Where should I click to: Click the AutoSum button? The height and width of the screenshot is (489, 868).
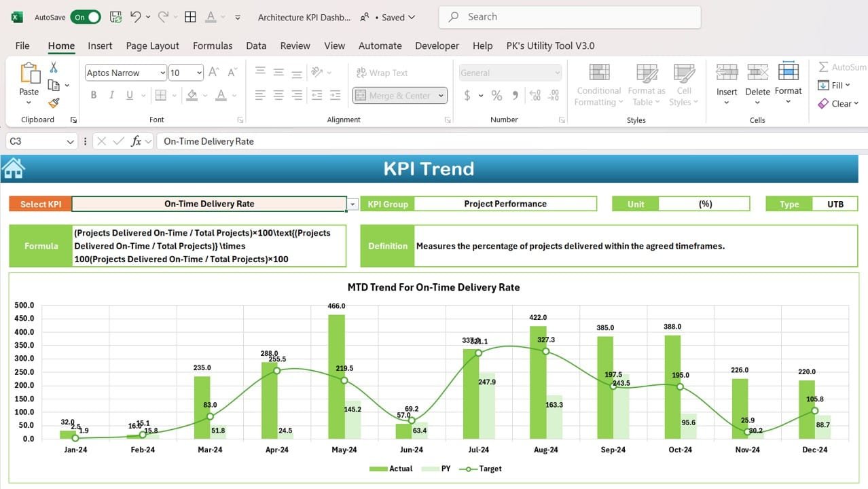(x=842, y=67)
